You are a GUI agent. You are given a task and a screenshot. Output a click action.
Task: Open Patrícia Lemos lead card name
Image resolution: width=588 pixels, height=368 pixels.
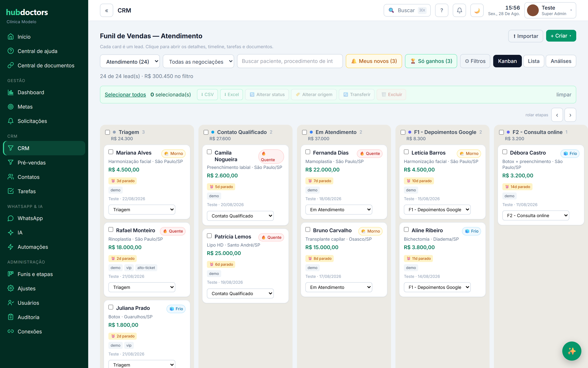[x=233, y=237]
